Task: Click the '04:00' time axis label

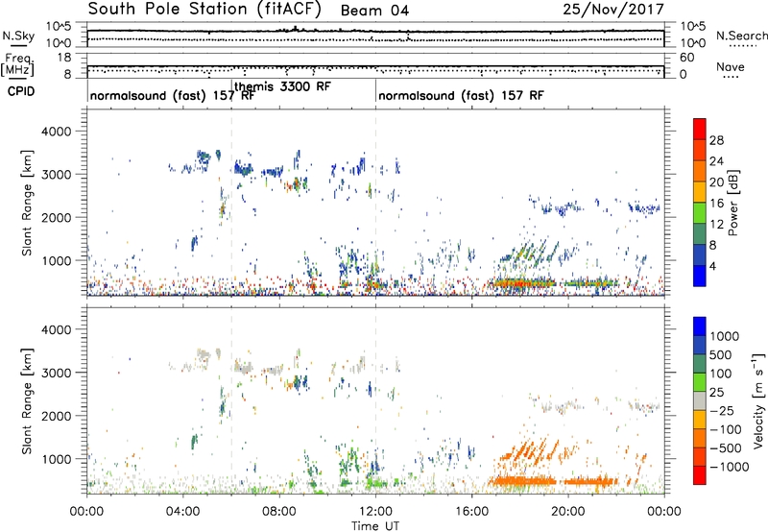Action: pos(183,512)
